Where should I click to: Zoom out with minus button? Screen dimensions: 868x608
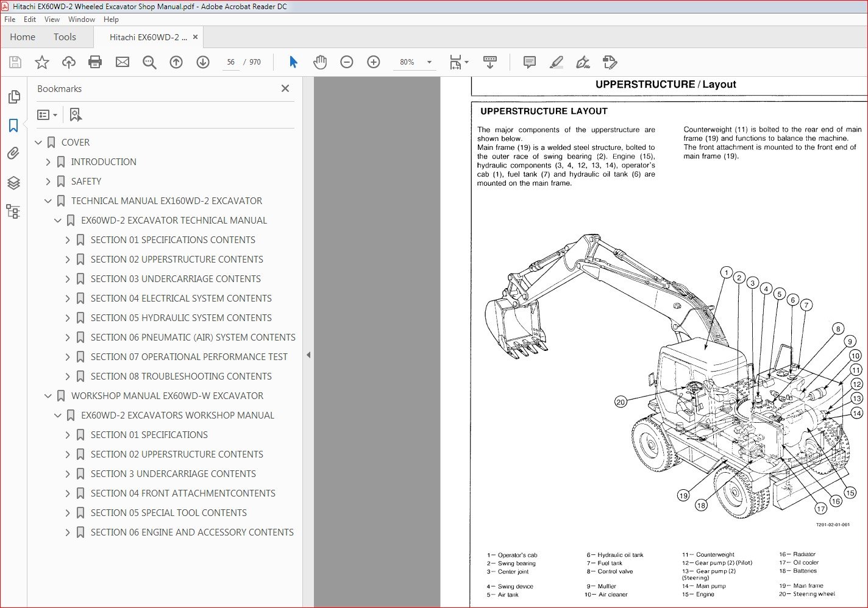pyautogui.click(x=347, y=62)
